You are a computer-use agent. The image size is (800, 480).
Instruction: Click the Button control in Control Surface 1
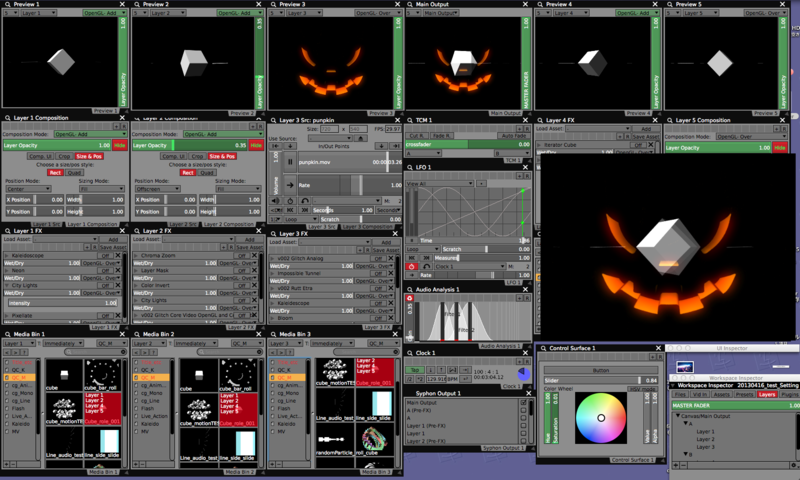601,370
